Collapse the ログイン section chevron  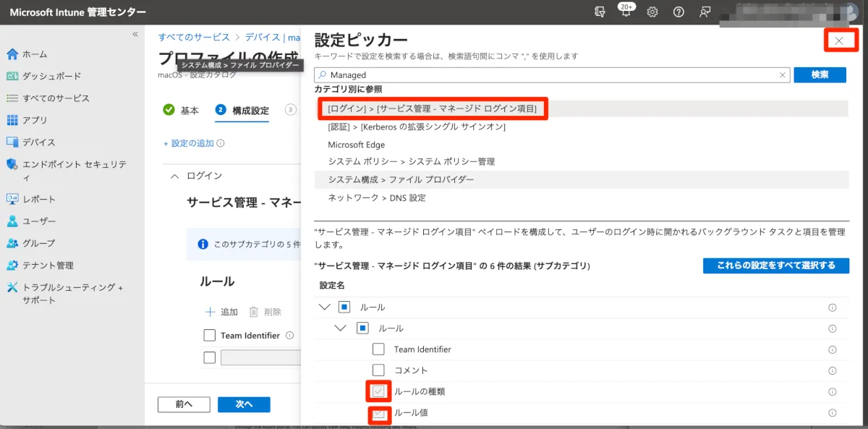point(174,176)
